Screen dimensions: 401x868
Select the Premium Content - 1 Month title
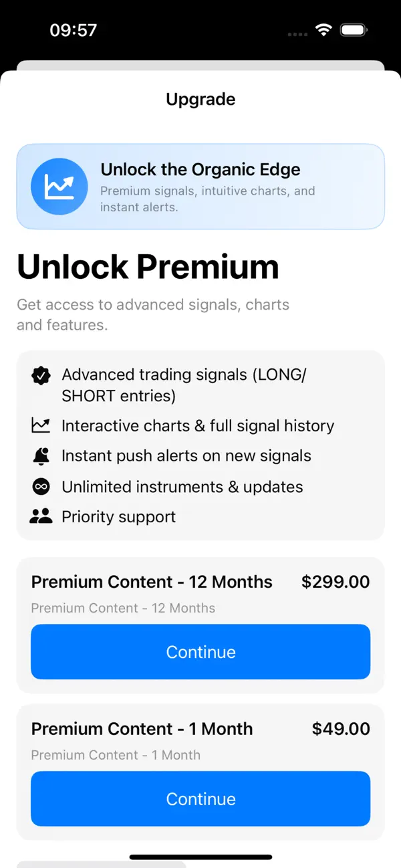(142, 729)
